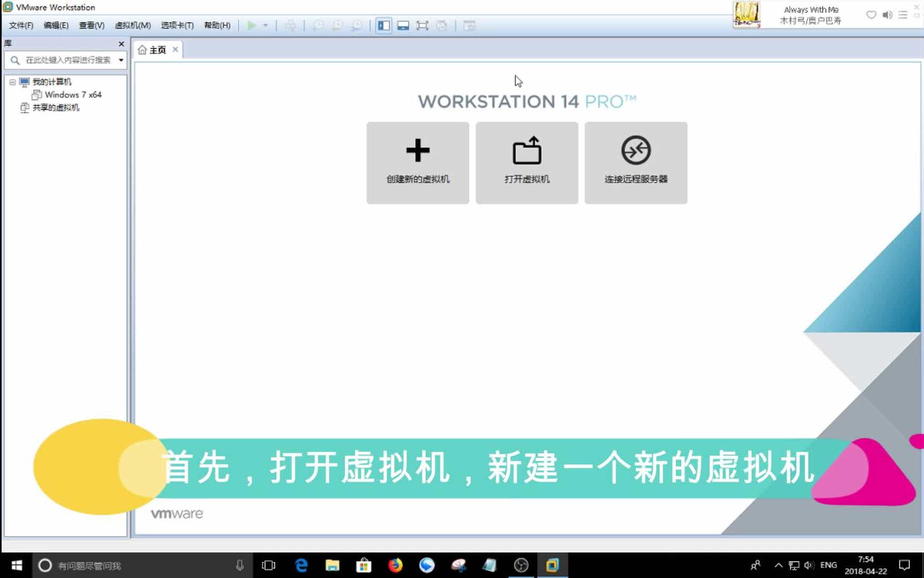Image resolution: width=924 pixels, height=578 pixels.
Task: Open the 虚拟机(M) menu
Action: 133,26
